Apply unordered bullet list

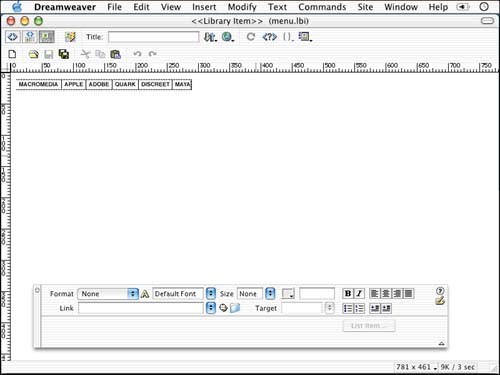point(348,308)
